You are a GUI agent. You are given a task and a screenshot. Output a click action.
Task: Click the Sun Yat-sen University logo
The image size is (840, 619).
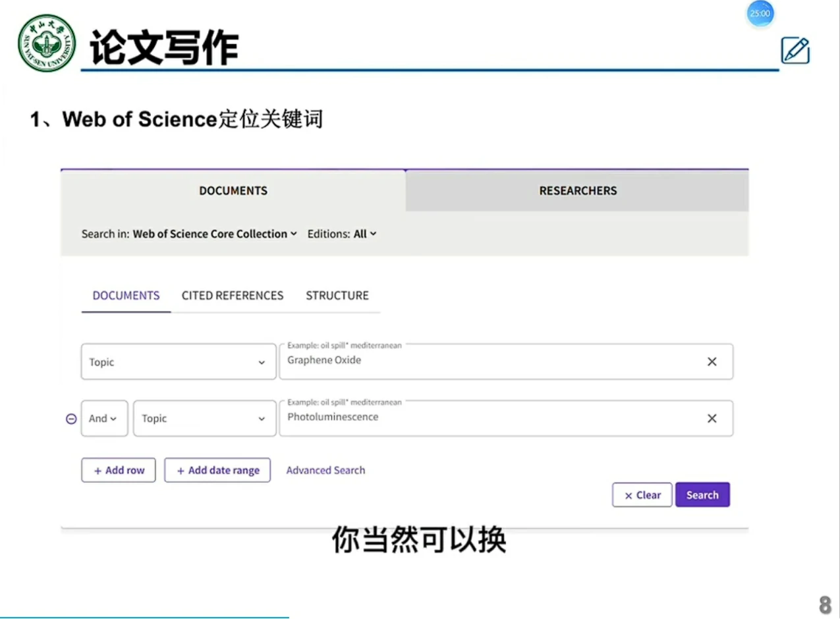[x=46, y=43]
